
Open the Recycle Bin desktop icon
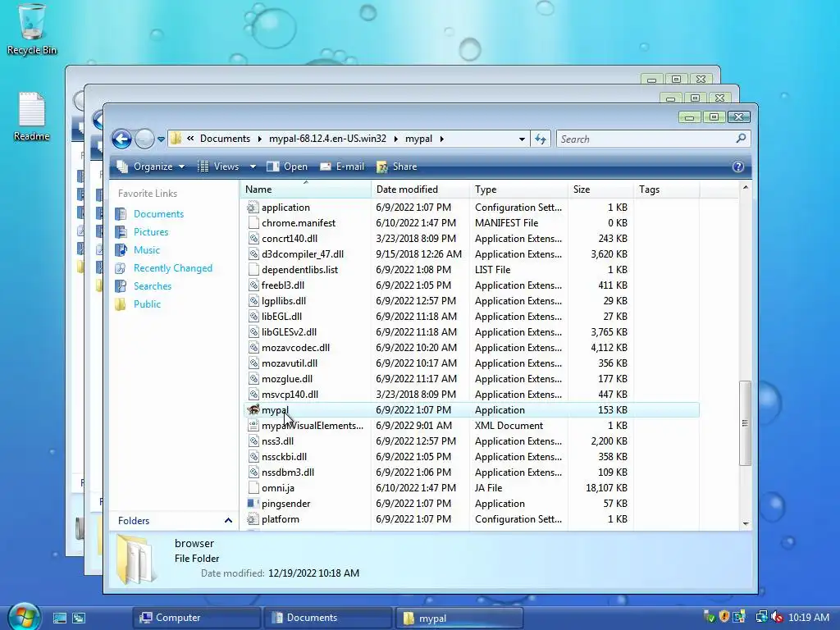point(32,30)
